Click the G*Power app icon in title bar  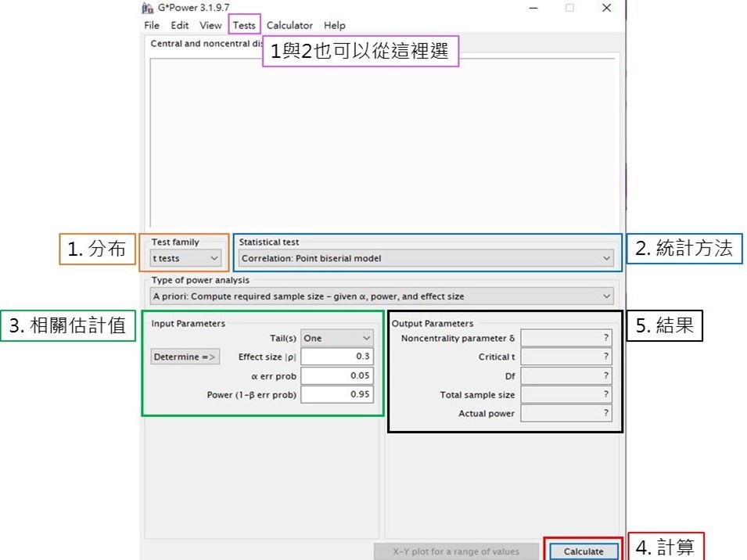click(x=148, y=8)
